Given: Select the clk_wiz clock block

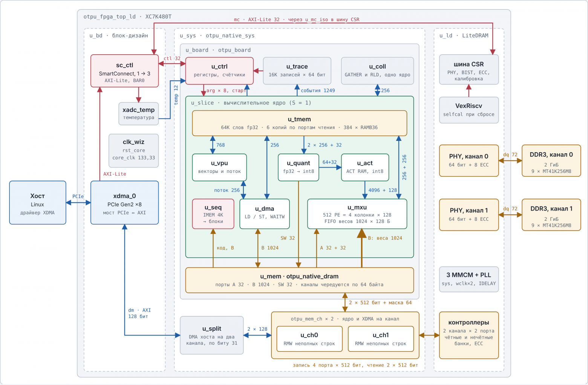Looking at the screenshot, I should pyautogui.click(x=133, y=151).
